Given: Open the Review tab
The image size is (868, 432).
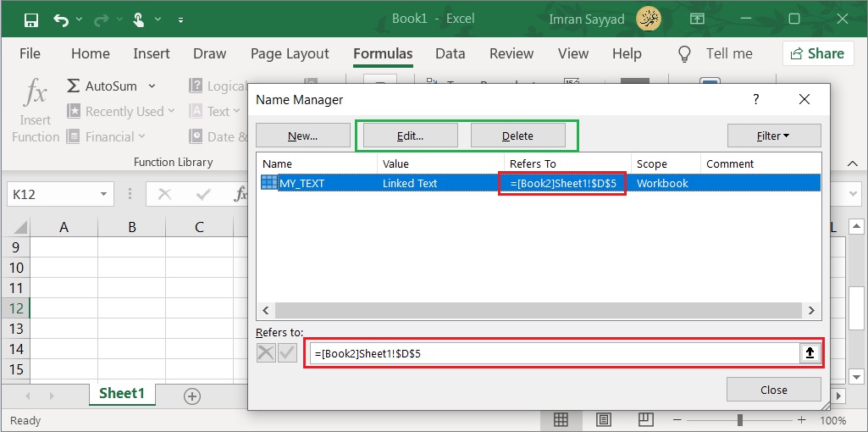Looking at the screenshot, I should click(x=511, y=53).
